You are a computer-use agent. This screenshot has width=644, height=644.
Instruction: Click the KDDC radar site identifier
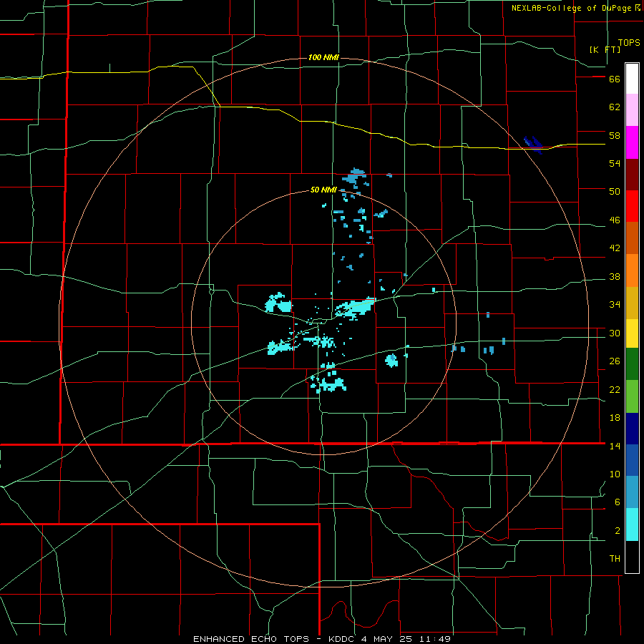point(343,639)
